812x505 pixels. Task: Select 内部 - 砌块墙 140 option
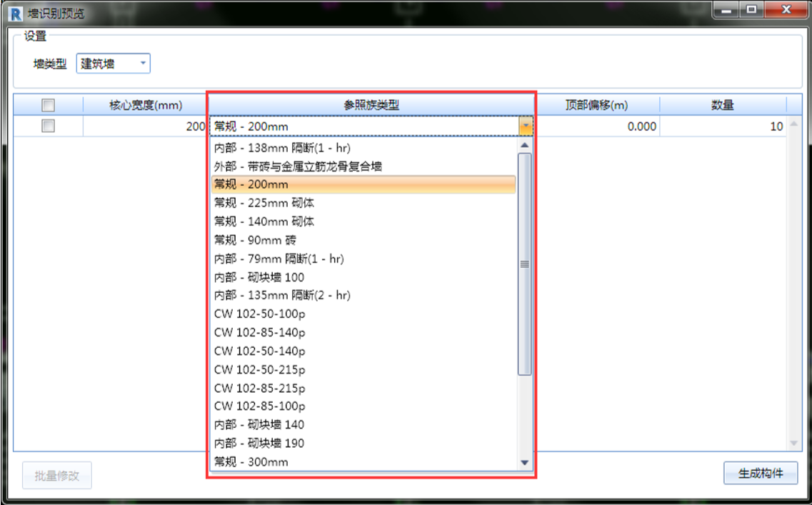364,425
